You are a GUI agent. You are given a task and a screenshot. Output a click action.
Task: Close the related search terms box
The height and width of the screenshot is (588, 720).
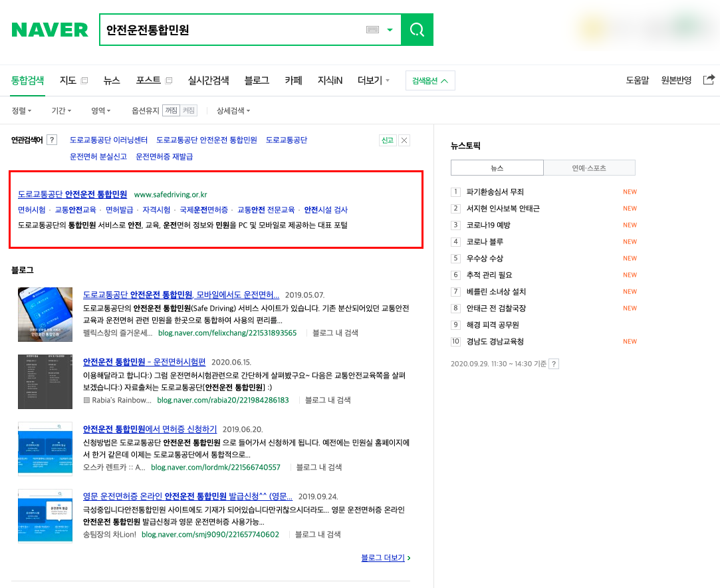[404, 140]
